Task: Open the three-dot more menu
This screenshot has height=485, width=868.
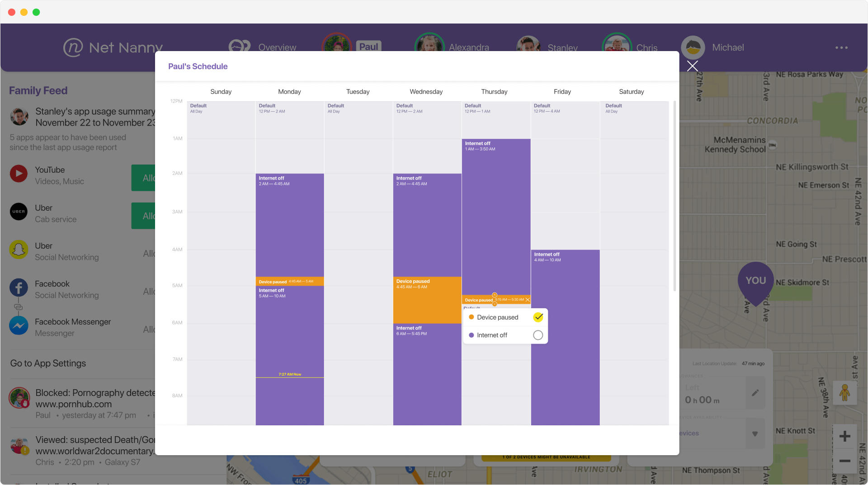Action: click(x=841, y=47)
